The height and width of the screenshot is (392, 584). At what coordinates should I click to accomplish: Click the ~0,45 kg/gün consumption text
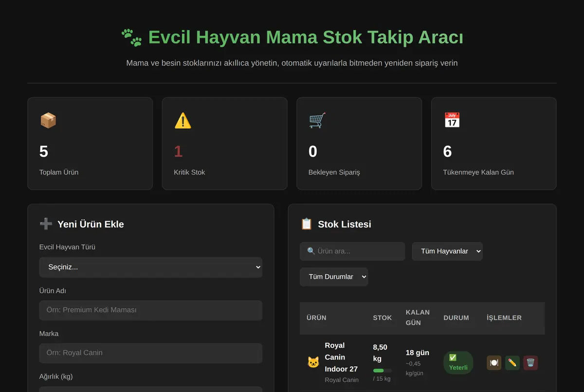point(415,368)
